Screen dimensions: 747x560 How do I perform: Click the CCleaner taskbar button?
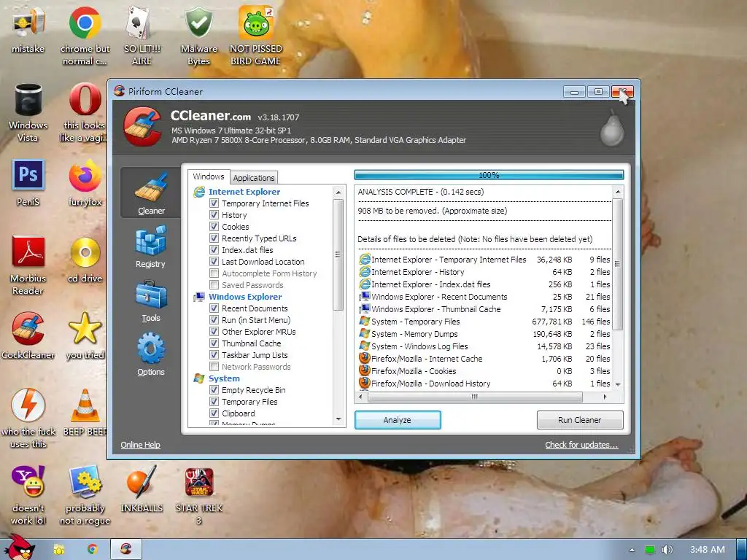tap(126, 550)
